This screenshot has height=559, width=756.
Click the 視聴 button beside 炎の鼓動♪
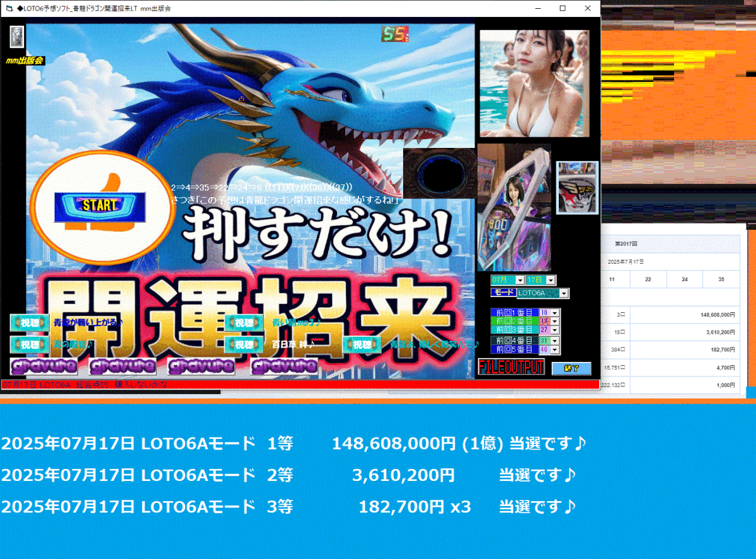tap(29, 344)
